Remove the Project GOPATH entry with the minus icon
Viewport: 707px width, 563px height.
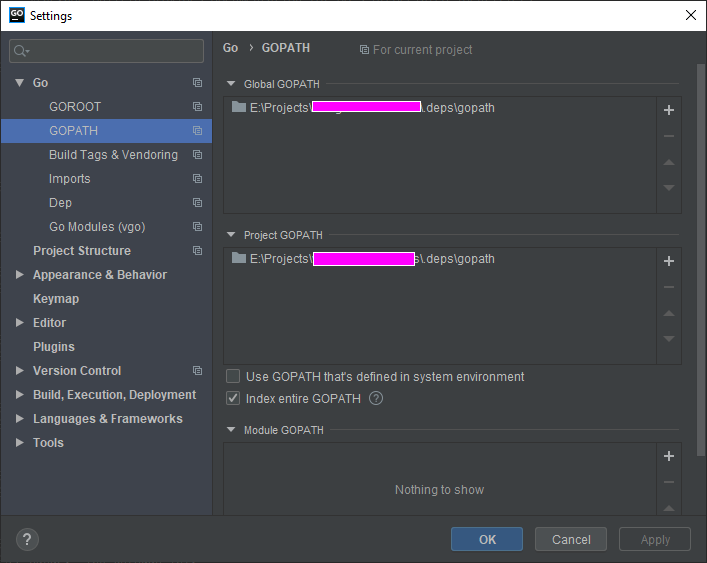[669, 287]
